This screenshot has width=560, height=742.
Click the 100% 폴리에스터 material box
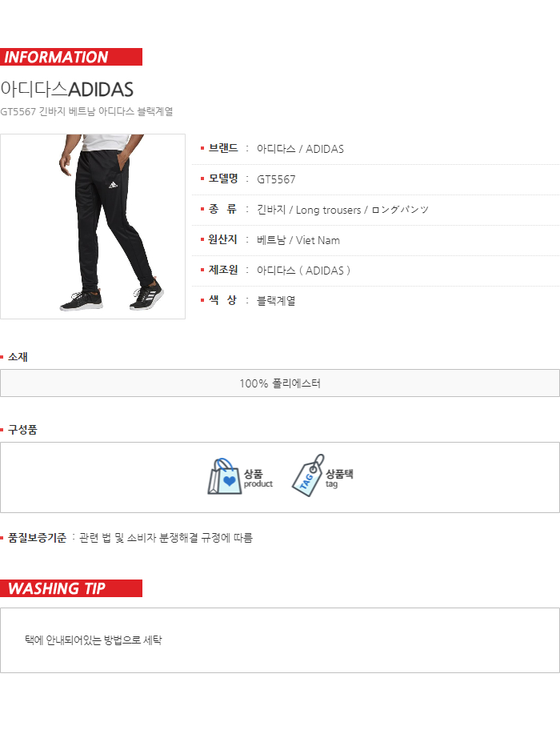280,383
